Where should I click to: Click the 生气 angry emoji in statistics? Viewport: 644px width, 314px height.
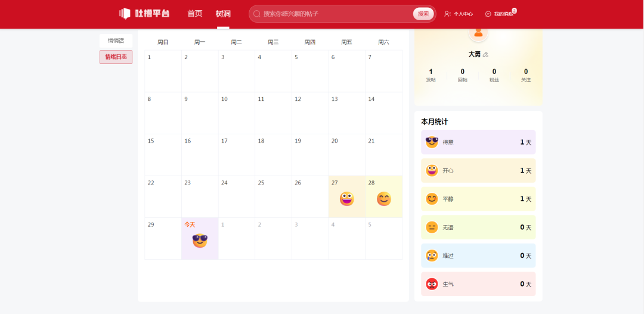(x=432, y=284)
